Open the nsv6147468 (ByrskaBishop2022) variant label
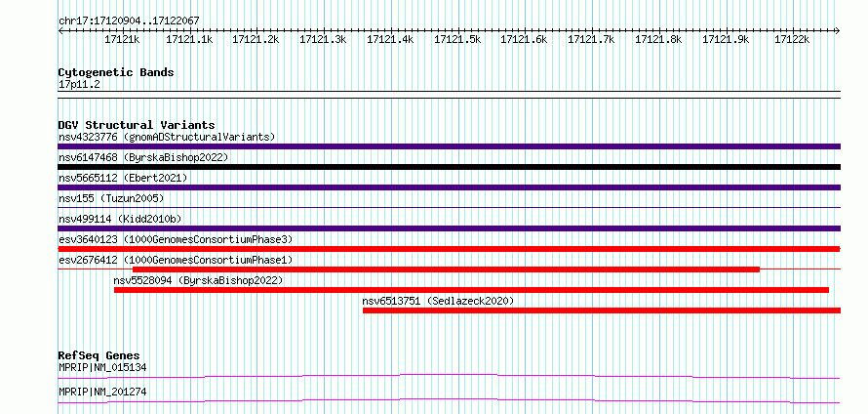The height and width of the screenshot is (414, 868). pyautogui.click(x=143, y=157)
